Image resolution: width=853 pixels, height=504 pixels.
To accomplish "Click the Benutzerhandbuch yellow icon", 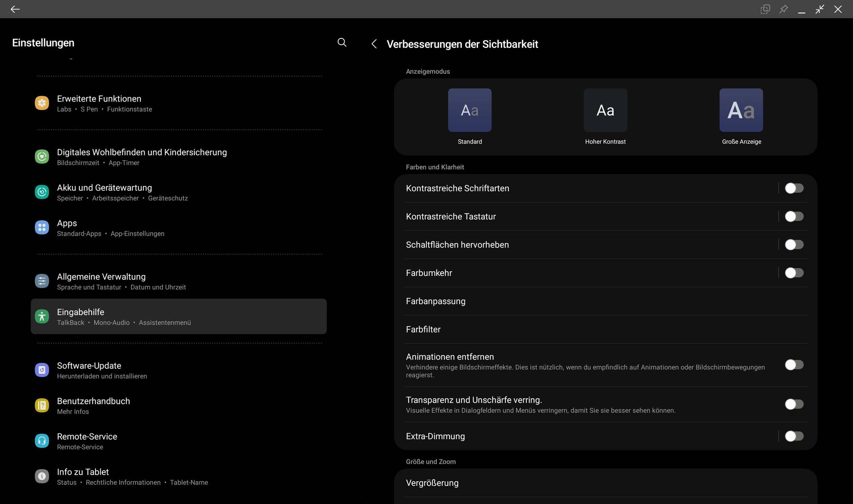I will coord(42,406).
